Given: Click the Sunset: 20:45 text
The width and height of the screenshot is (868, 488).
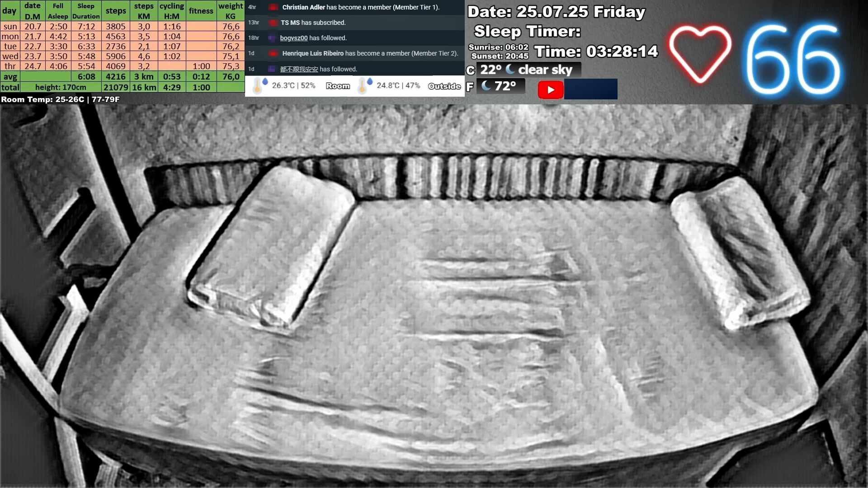Looking at the screenshot, I should 500,56.
